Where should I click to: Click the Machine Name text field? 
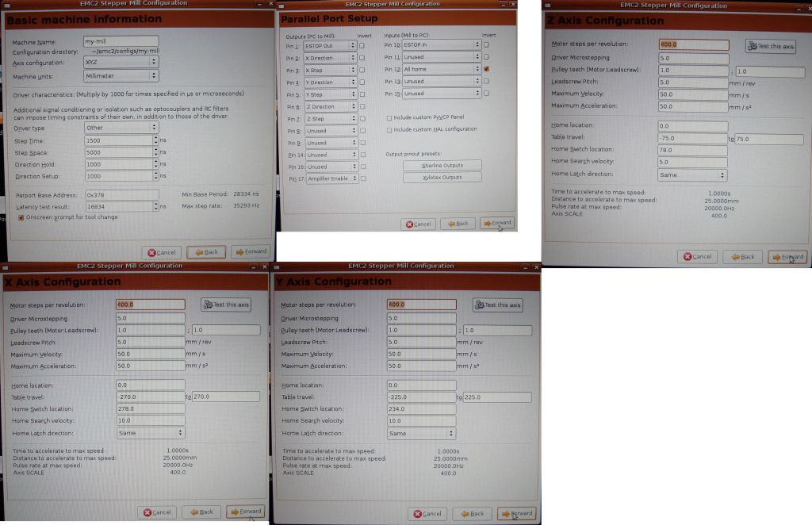121,41
